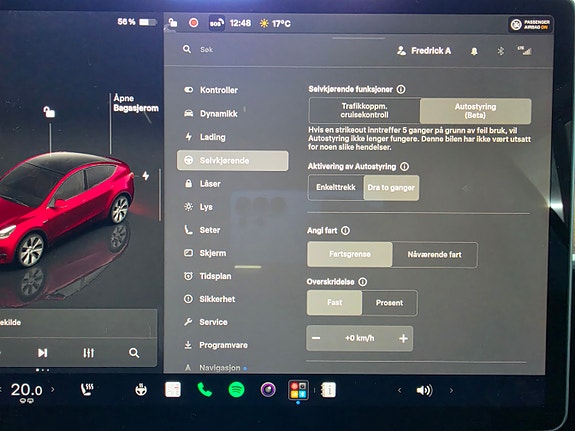Tap the search magnifier in settings

[187, 49]
